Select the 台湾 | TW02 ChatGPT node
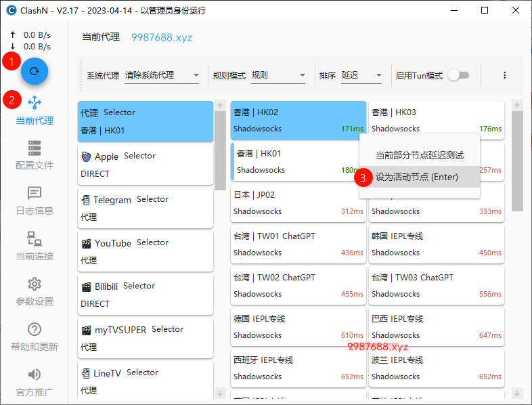This screenshot has width=532, height=405. click(298, 286)
